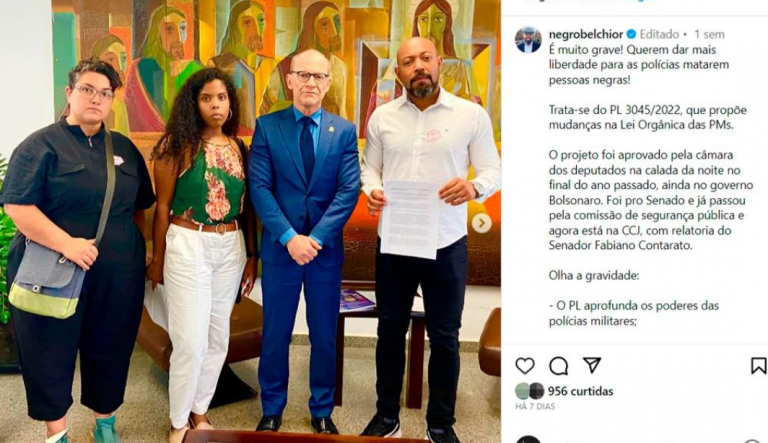Click the 'HÁ 7 DIAS' timestamp

(535, 406)
